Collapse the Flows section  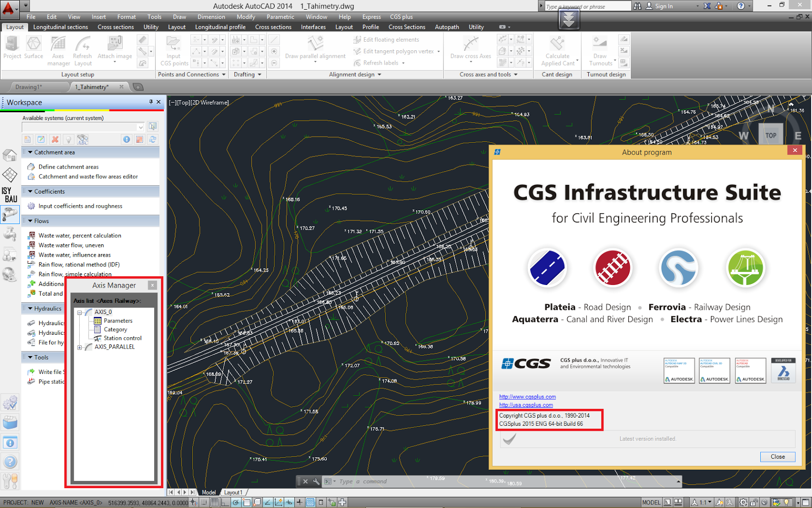[x=30, y=221]
